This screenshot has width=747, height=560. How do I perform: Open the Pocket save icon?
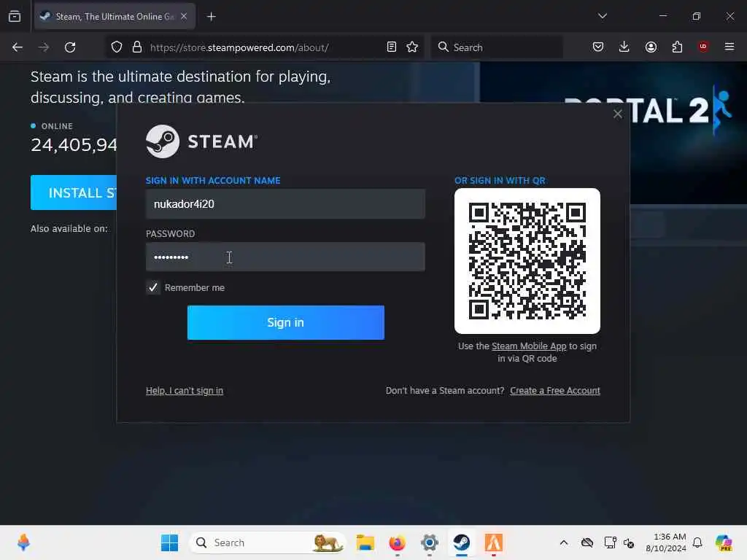point(598,47)
